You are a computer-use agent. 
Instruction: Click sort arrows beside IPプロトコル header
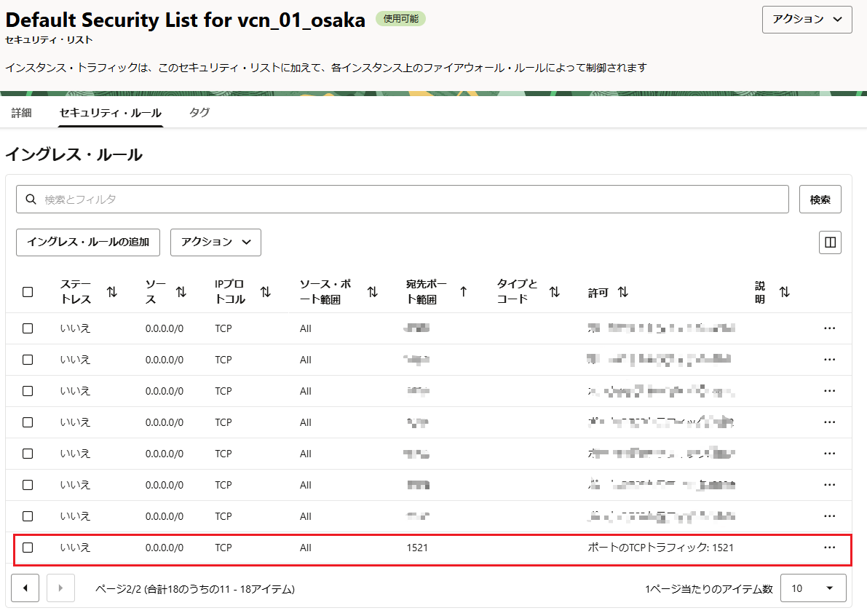pos(266,292)
